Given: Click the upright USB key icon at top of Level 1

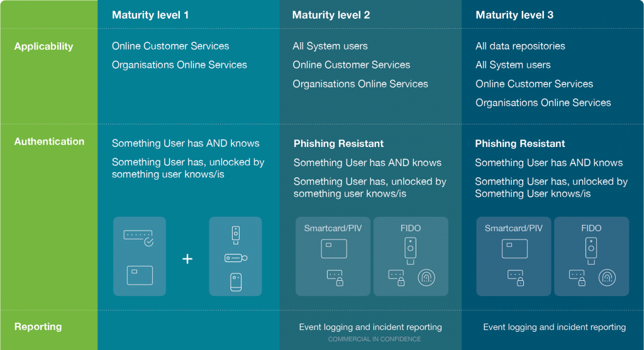Looking at the screenshot, I should click(235, 234).
